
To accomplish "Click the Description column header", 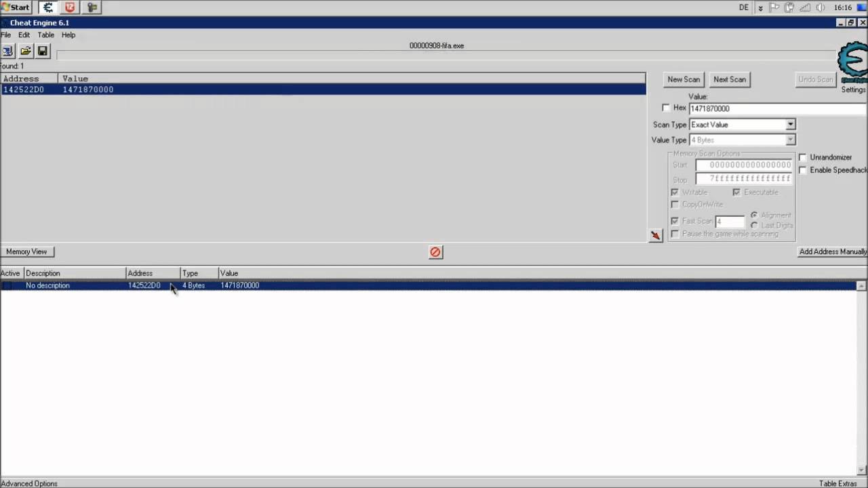I will 75,273.
